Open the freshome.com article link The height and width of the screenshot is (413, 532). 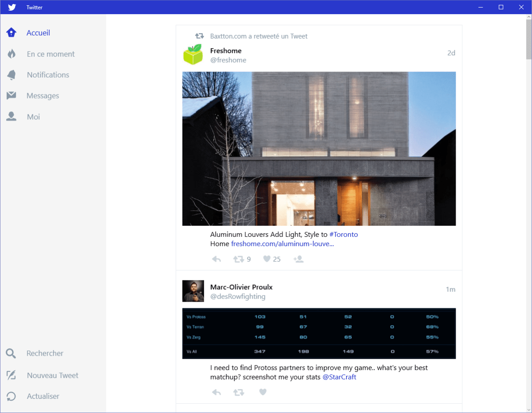(282, 244)
